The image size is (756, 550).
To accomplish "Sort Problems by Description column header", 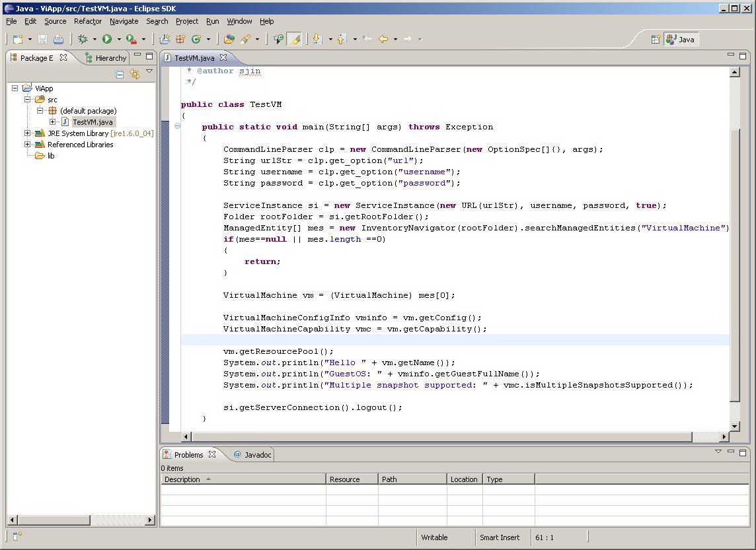I will tap(243, 479).
